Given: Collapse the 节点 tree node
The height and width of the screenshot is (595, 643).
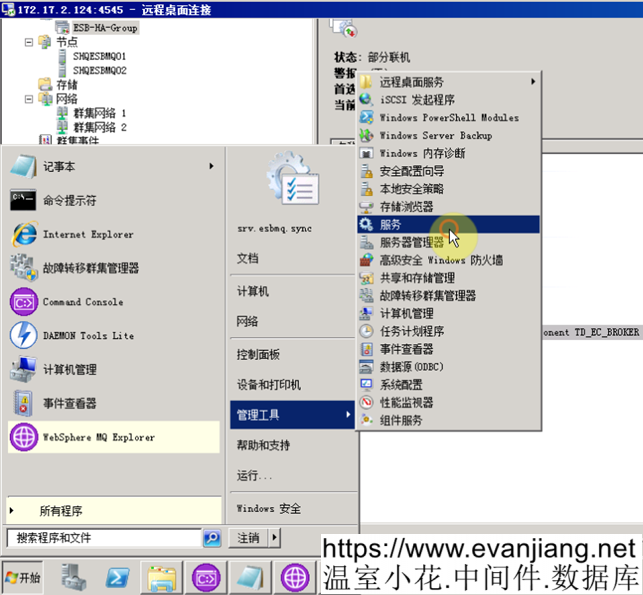Looking at the screenshot, I should coord(29,42).
